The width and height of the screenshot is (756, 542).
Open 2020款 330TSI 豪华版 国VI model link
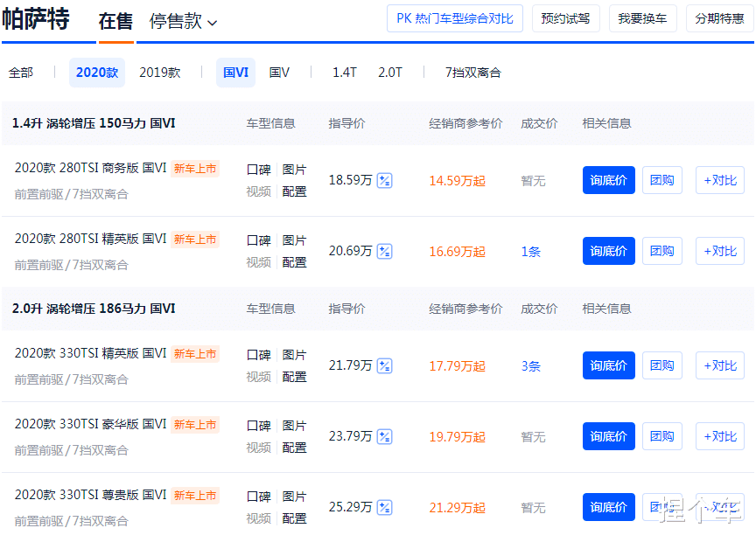coord(90,425)
